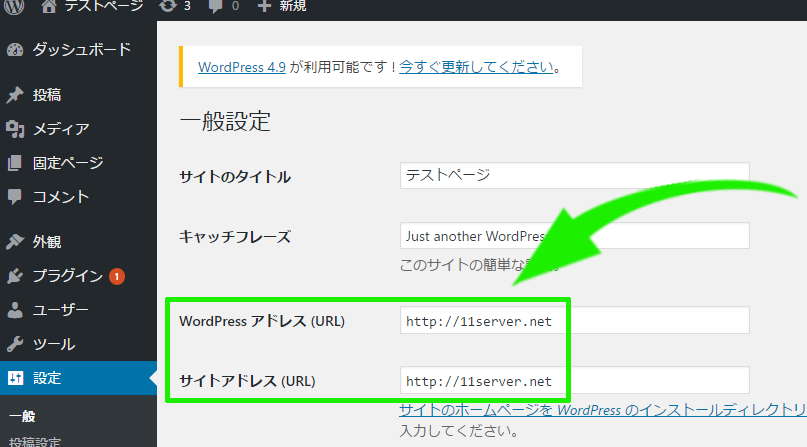Viewport: 807px width, 447px height.
Task: Click the 一般設定 page heading
Action: [225, 121]
